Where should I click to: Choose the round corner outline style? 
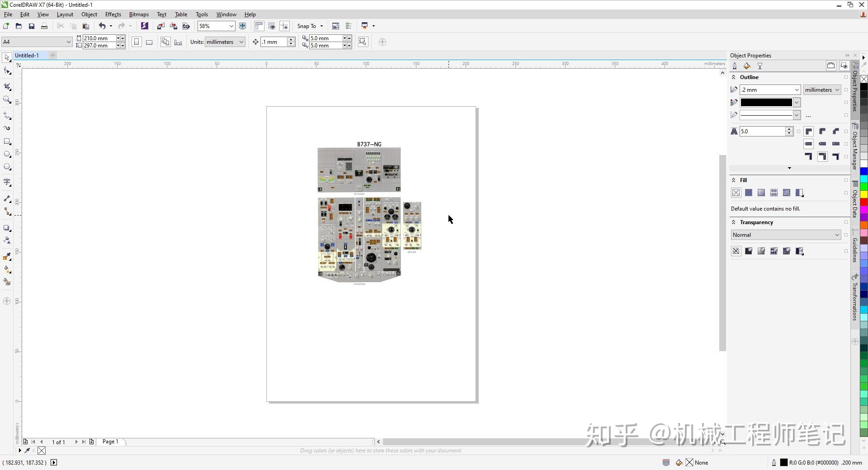[x=822, y=132]
